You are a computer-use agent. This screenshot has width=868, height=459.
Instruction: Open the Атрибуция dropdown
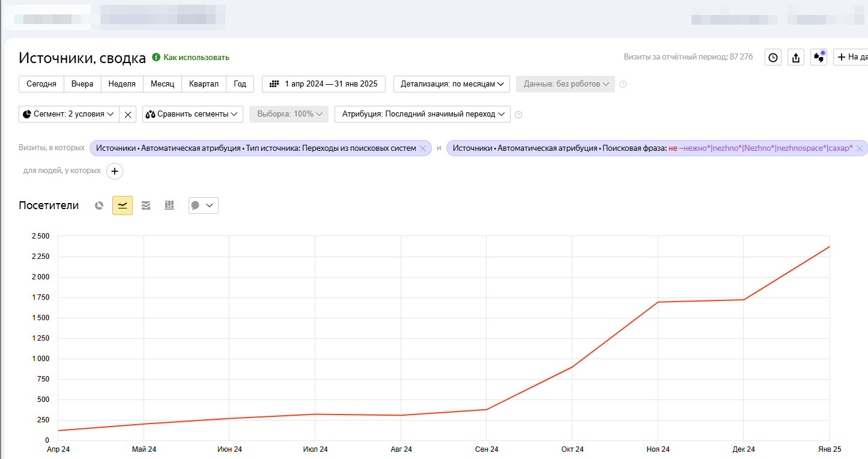pos(422,114)
